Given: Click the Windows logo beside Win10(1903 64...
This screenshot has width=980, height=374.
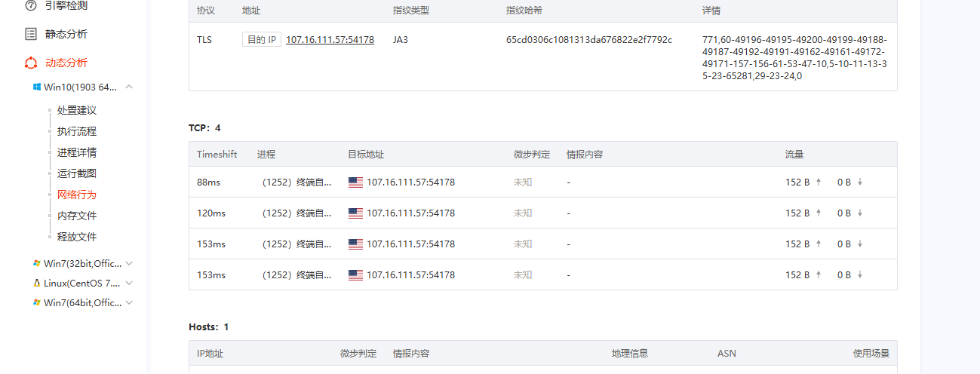Looking at the screenshot, I should 36,87.
